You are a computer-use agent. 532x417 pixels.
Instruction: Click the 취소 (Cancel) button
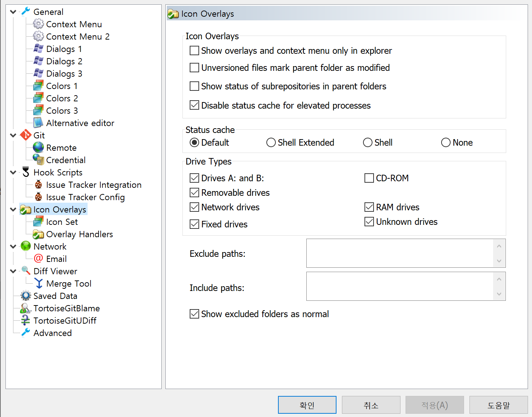point(371,405)
